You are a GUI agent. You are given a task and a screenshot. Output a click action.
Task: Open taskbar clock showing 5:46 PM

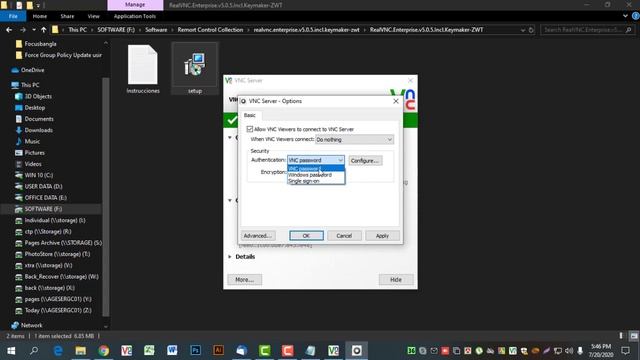click(601, 351)
